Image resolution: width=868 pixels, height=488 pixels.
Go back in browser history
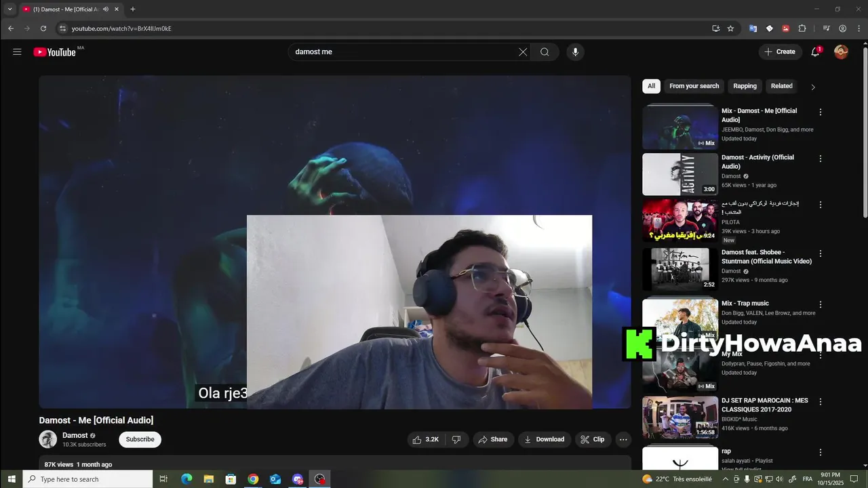click(11, 28)
